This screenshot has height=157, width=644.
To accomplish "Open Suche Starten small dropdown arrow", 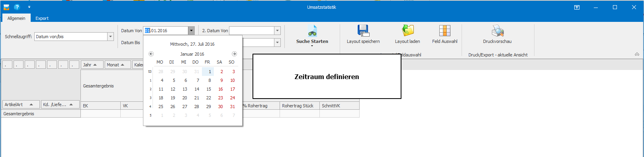I will (312, 46).
